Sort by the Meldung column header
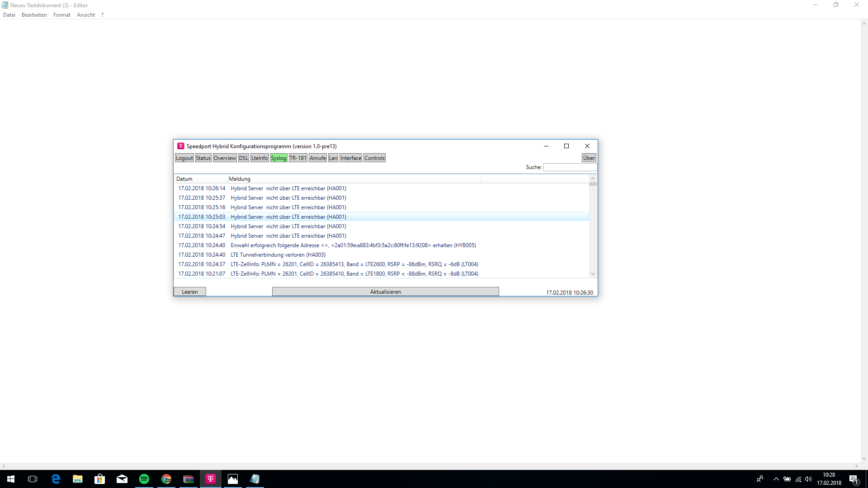The width and height of the screenshot is (868, 488). pyautogui.click(x=354, y=179)
